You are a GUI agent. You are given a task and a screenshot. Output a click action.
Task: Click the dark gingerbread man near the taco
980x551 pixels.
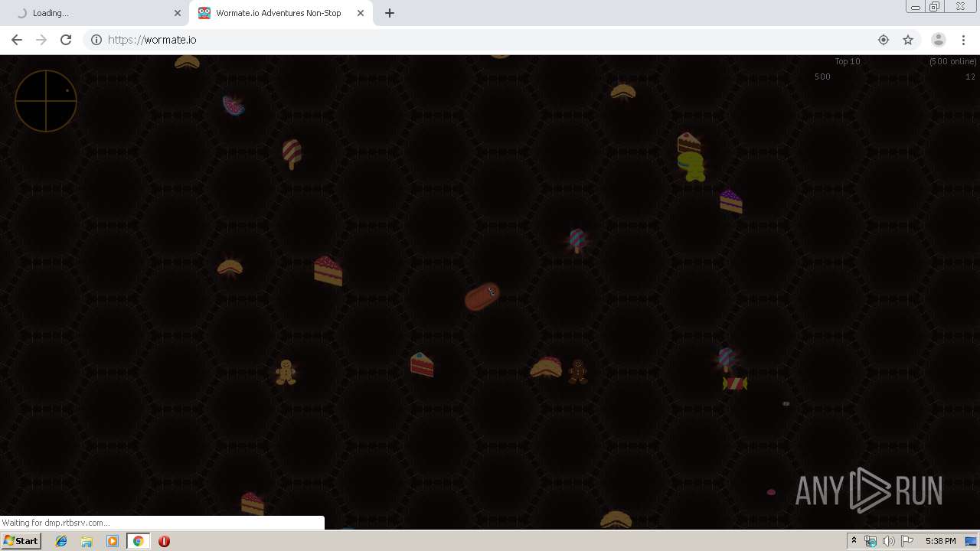578,371
